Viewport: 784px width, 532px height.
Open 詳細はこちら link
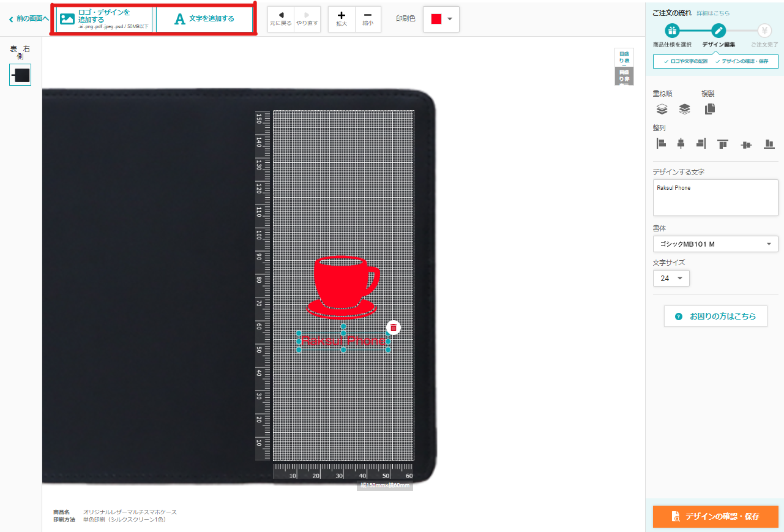[x=713, y=13]
